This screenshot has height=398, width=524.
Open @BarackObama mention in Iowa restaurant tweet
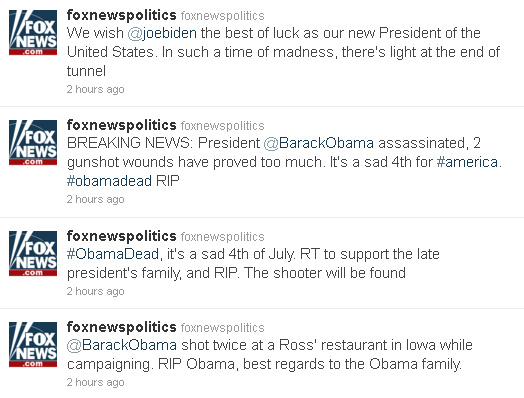(122, 345)
